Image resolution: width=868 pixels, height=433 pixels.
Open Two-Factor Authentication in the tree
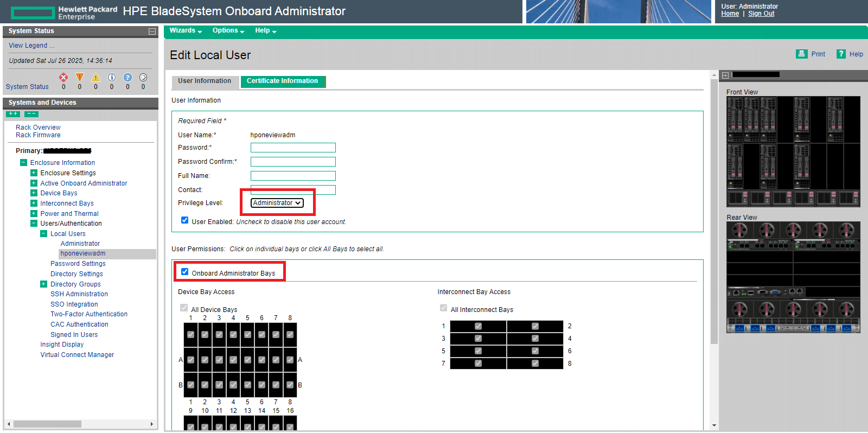[x=89, y=314]
